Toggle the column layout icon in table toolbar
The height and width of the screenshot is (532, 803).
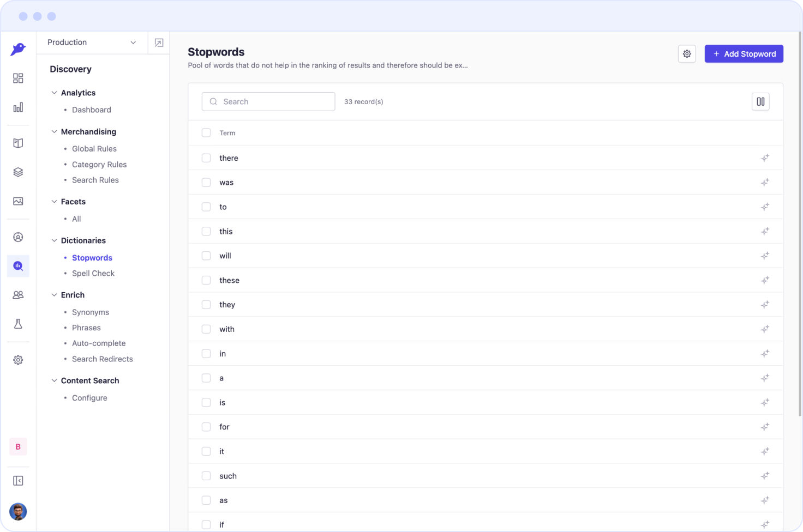tap(760, 101)
